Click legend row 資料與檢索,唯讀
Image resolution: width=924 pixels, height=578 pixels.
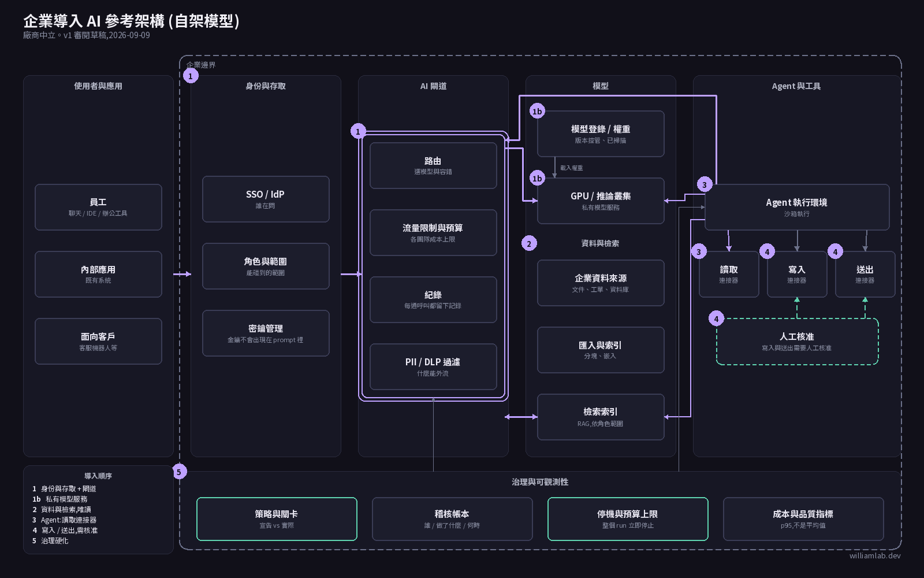(62, 509)
